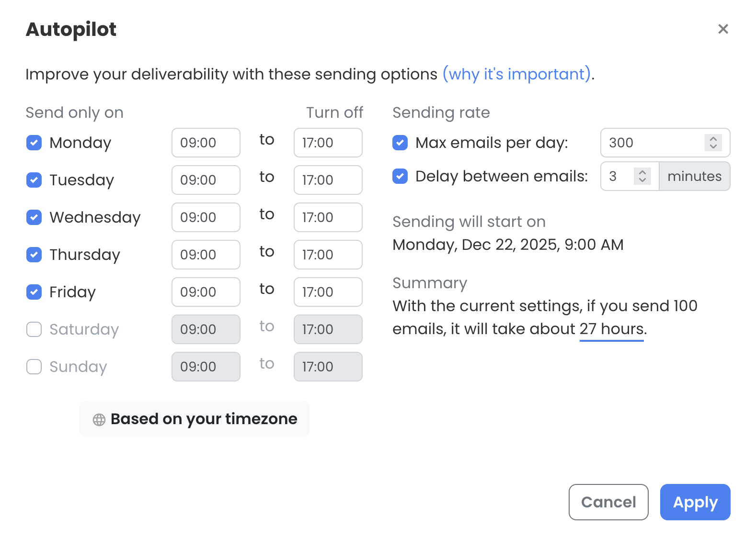Open the why it's important link
This screenshot has height=539, width=756.
click(516, 74)
